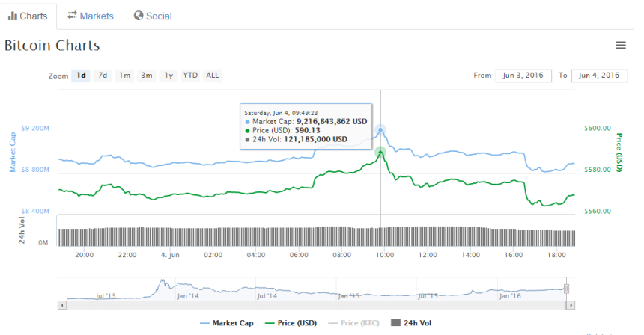
Task: Select the 1d zoom range
Action: pos(81,76)
